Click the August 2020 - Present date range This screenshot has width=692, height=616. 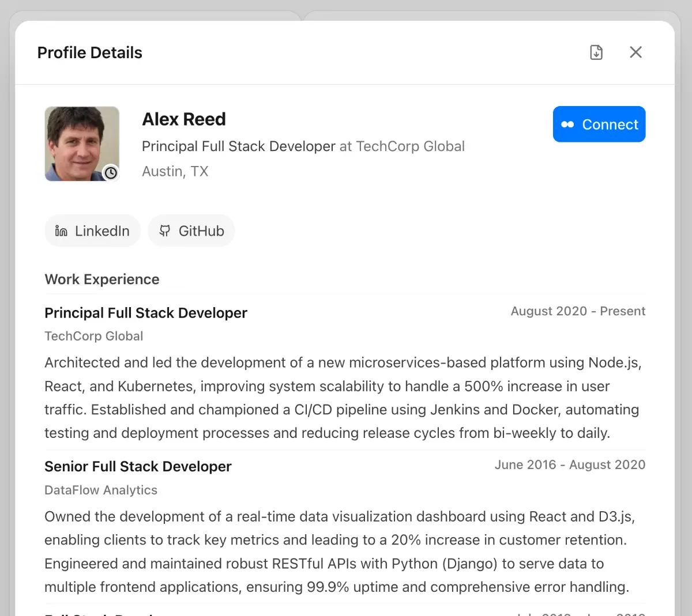click(x=578, y=311)
